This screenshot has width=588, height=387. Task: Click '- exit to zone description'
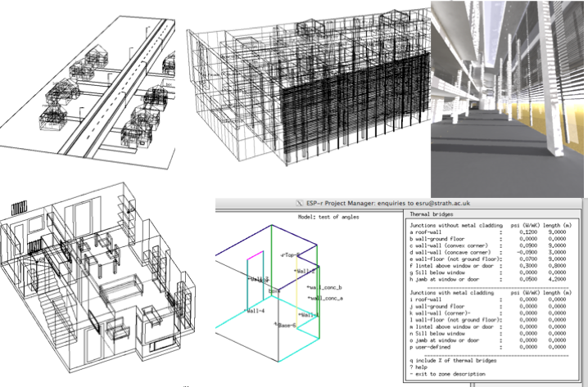tap(450, 376)
